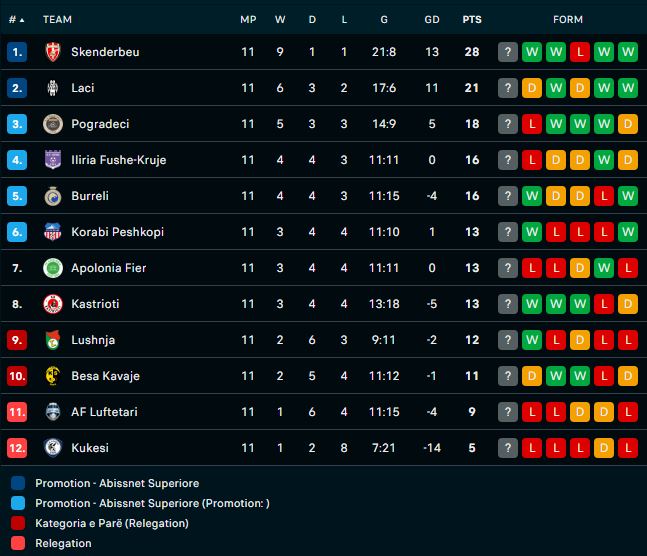This screenshot has height=556, width=647.
Task: Click the Apolonia Fier green badge
Action: click(53, 268)
